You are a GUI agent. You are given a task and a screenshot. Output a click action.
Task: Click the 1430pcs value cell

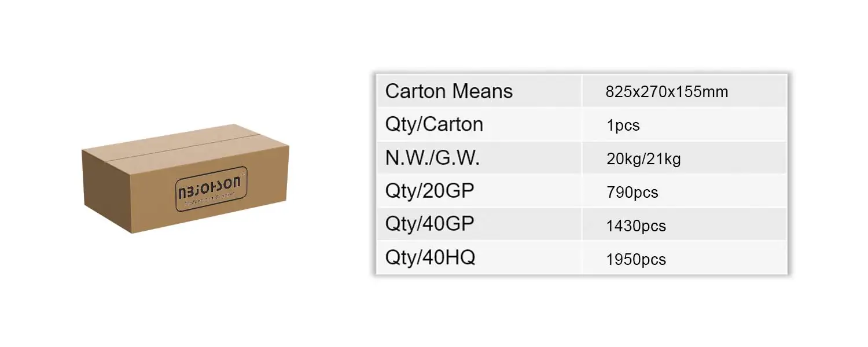tap(636, 226)
